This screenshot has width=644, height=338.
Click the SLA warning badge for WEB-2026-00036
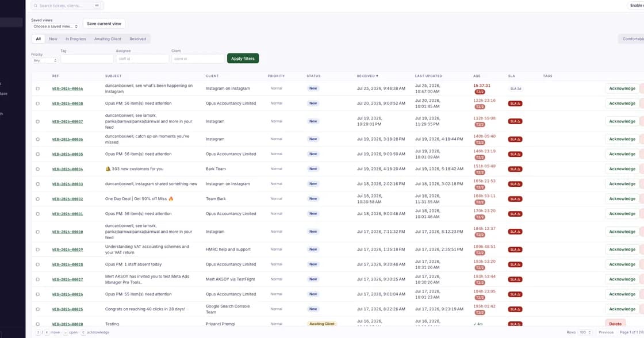(x=515, y=139)
